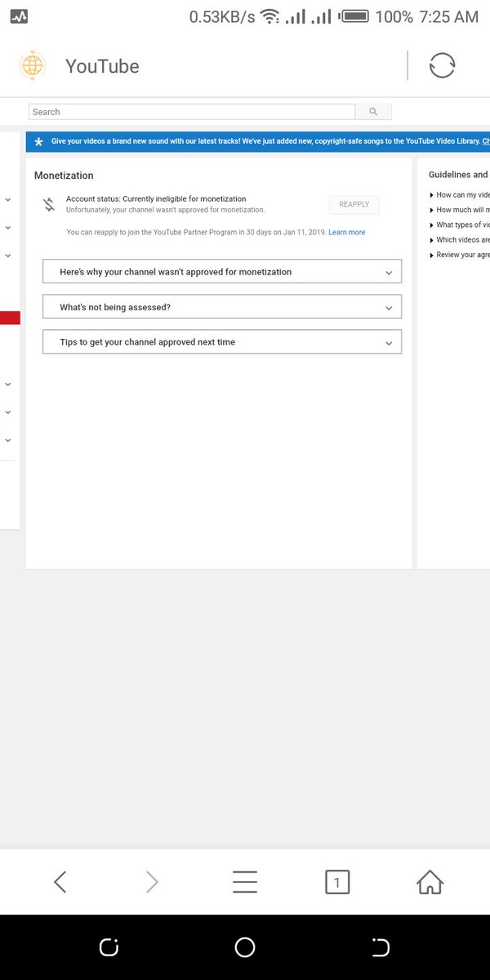Click the globe browser logo icon
This screenshot has width=490, height=980.
pyautogui.click(x=33, y=65)
